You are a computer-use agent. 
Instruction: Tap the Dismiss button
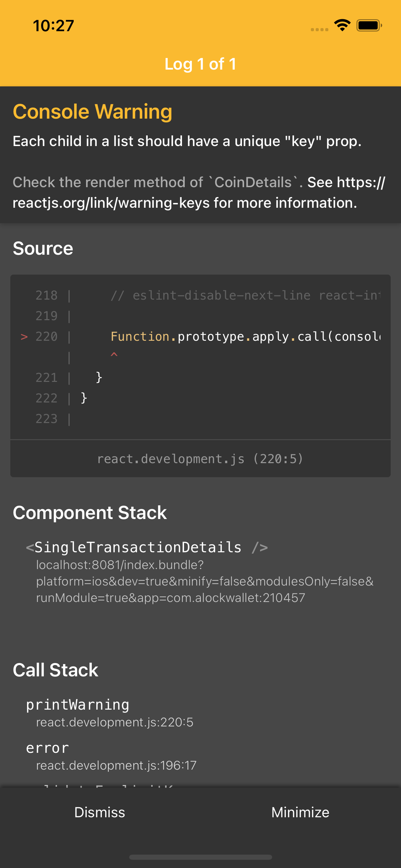coord(100,812)
